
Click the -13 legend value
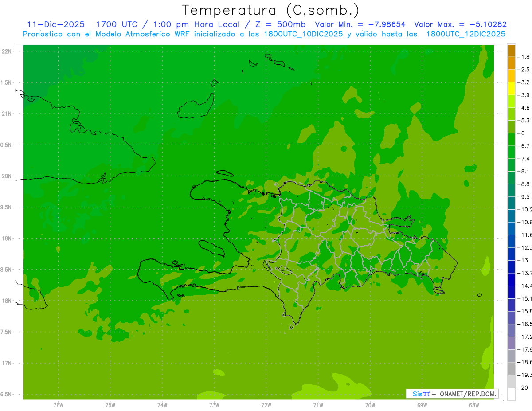coord(524,260)
